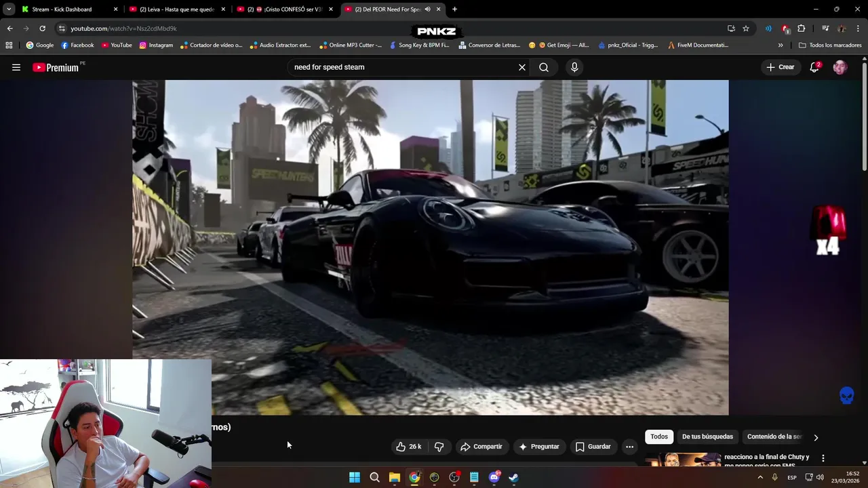Image resolution: width=868 pixels, height=488 pixels.
Task: Open Chrome media controls icon
Action: (825, 28)
